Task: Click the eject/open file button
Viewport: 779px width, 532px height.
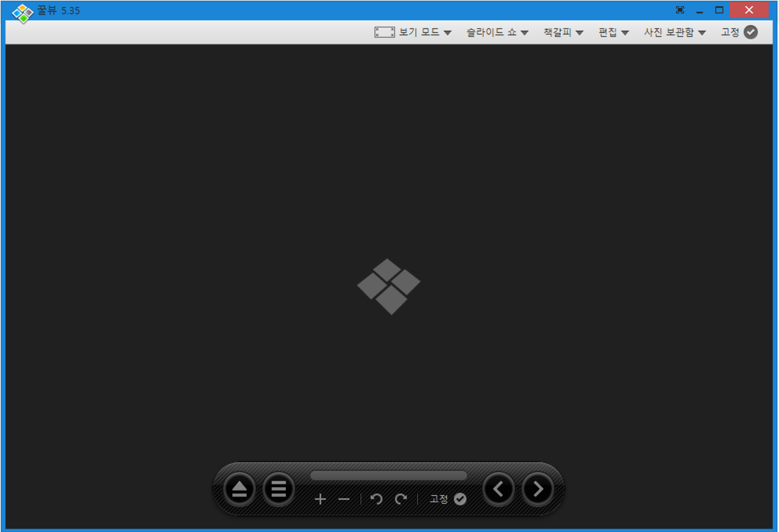Action: click(x=239, y=489)
